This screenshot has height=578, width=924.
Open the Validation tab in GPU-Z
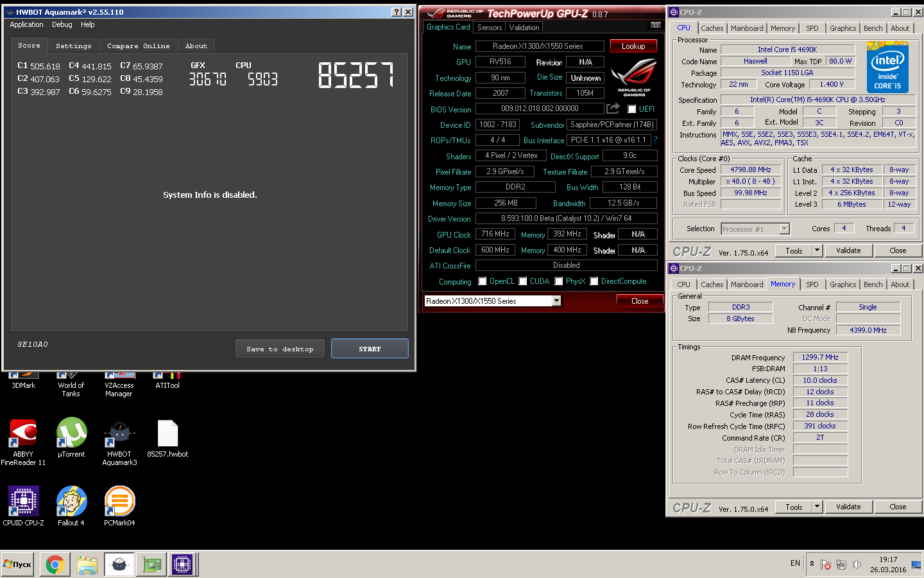[x=524, y=27]
